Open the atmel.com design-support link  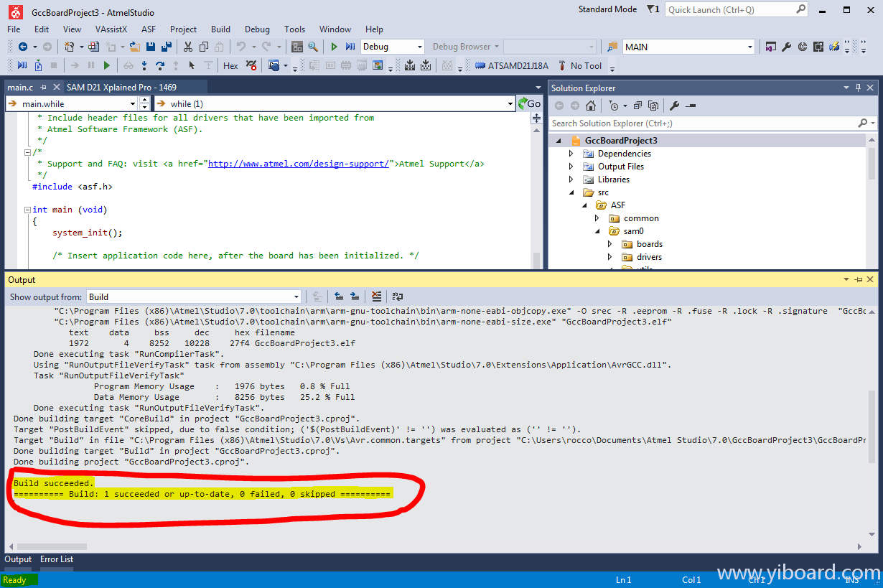pos(298,164)
